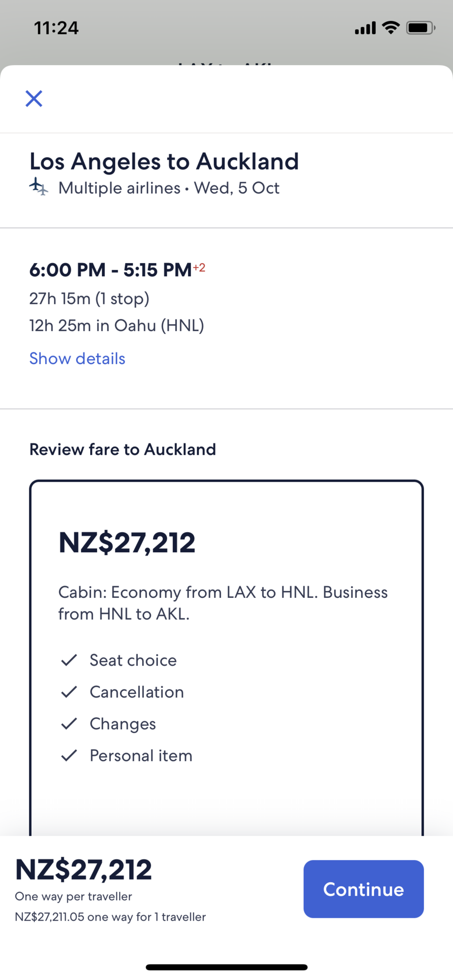Tap the Cabin class description text

(x=223, y=603)
